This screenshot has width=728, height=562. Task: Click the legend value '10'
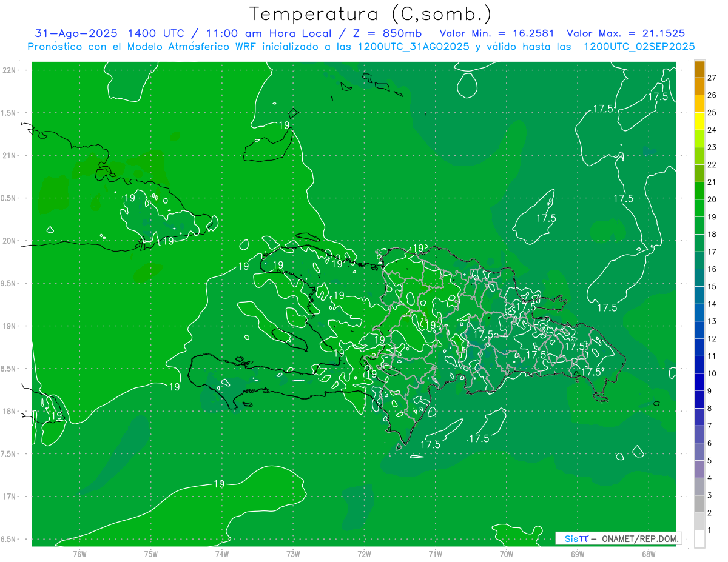712,373
